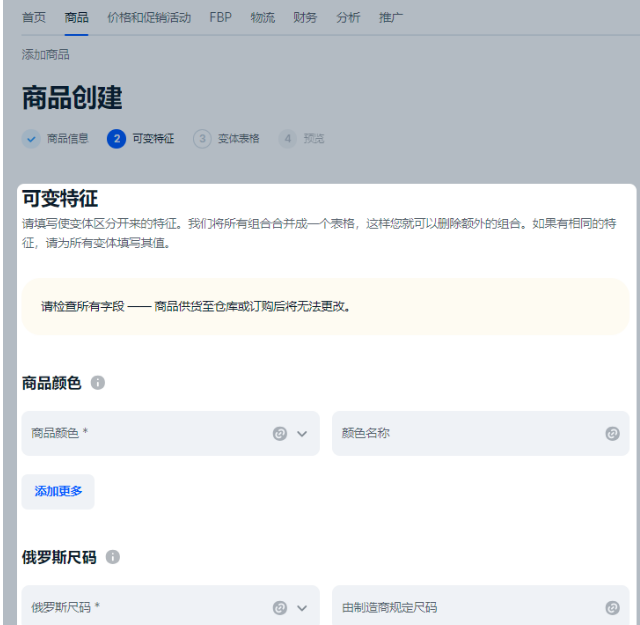Click the 商品信息 step label
Viewport: 640px width, 625px height.
[67, 139]
